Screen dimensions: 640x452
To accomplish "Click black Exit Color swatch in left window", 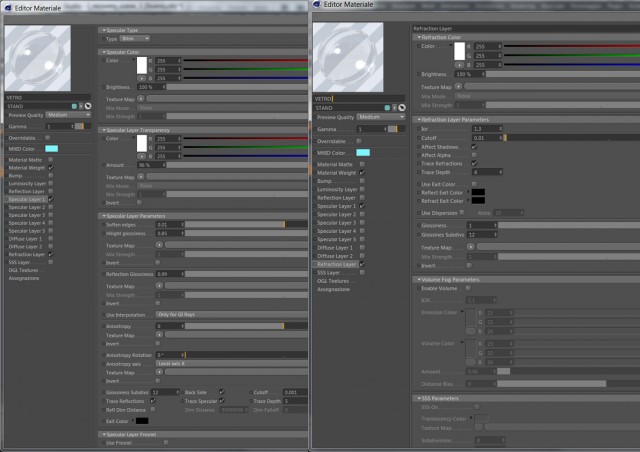I will point(142,421).
